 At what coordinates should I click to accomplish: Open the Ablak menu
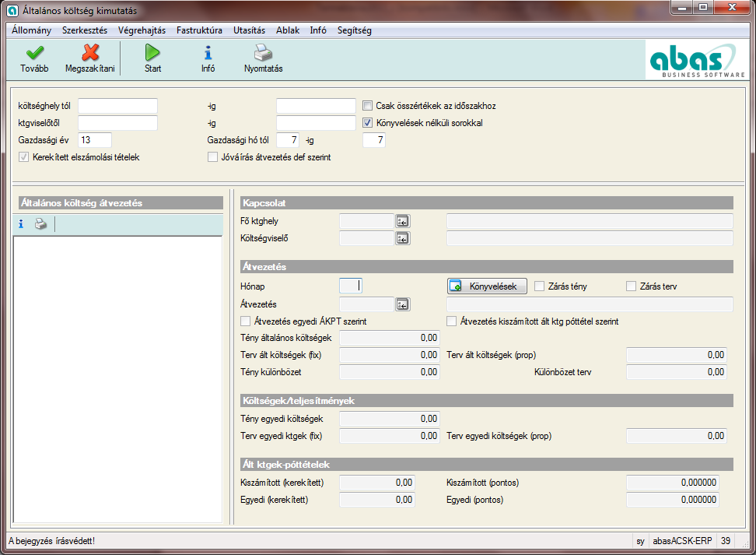pyautogui.click(x=288, y=30)
